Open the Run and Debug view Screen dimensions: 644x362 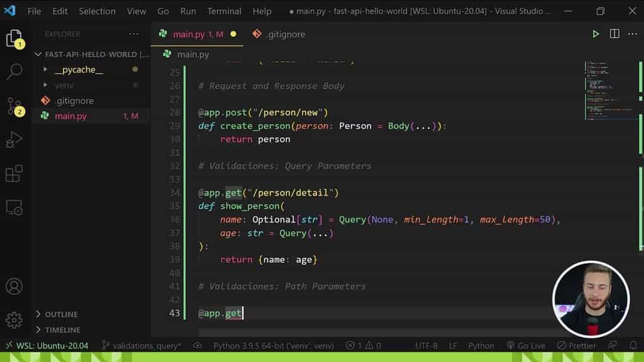(15, 140)
